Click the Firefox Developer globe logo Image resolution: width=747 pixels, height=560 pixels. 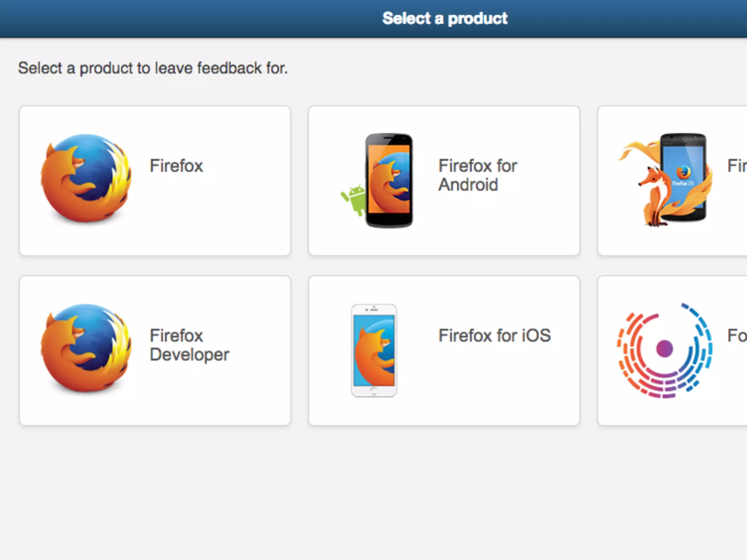(x=86, y=348)
